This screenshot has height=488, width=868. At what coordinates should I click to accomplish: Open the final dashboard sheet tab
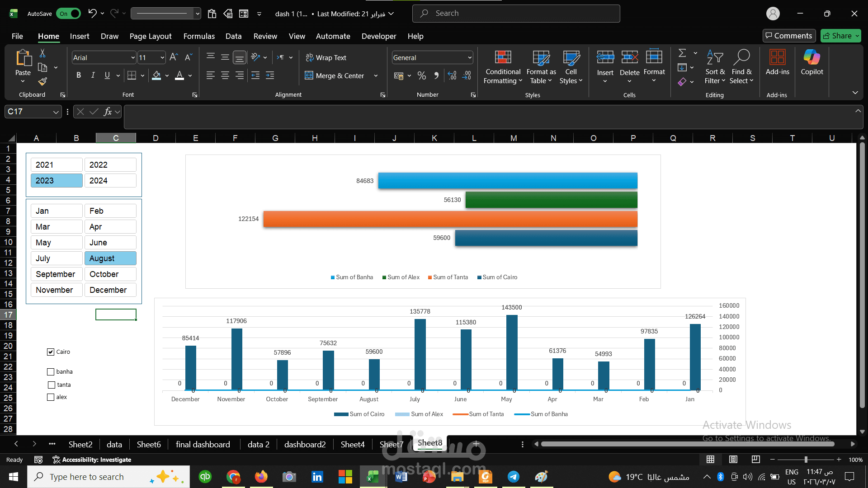[203, 445]
